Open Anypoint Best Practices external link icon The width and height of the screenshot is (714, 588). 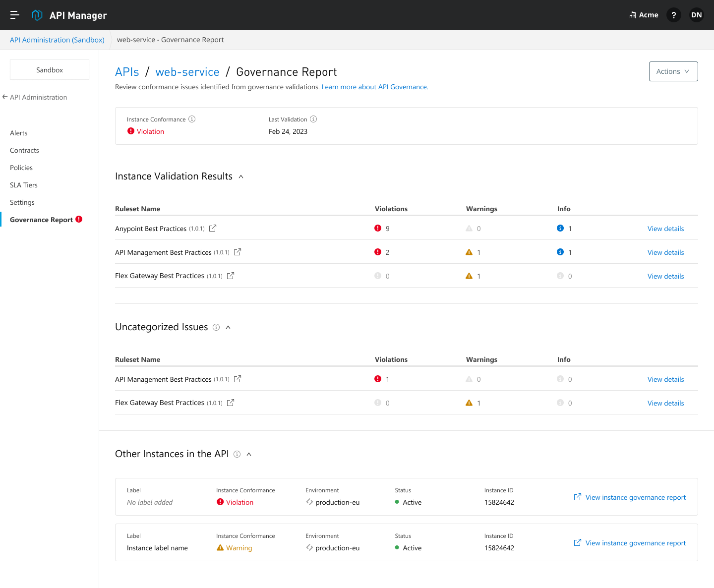[213, 228]
